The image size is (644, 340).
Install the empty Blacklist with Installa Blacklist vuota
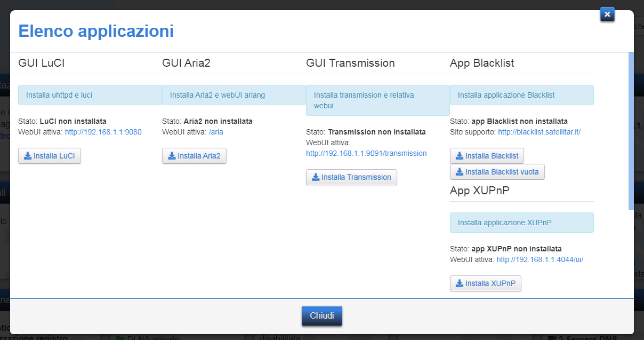(497, 172)
